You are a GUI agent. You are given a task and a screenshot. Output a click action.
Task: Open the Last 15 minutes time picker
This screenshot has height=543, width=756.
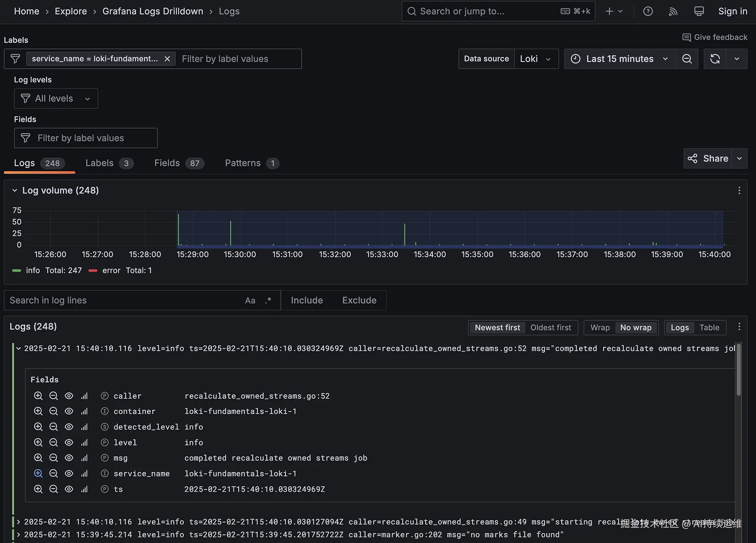tap(619, 59)
